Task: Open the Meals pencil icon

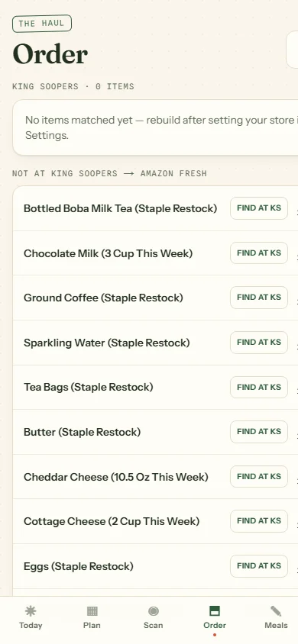Action: pyautogui.click(x=276, y=611)
